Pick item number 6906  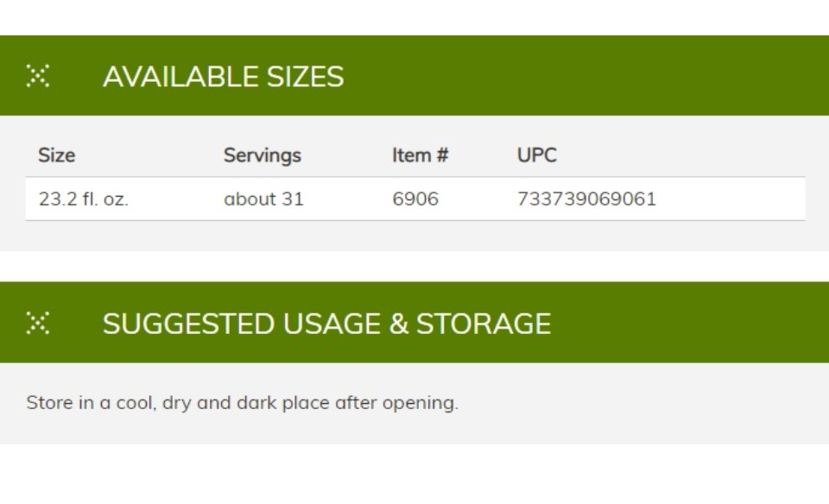pos(415,199)
